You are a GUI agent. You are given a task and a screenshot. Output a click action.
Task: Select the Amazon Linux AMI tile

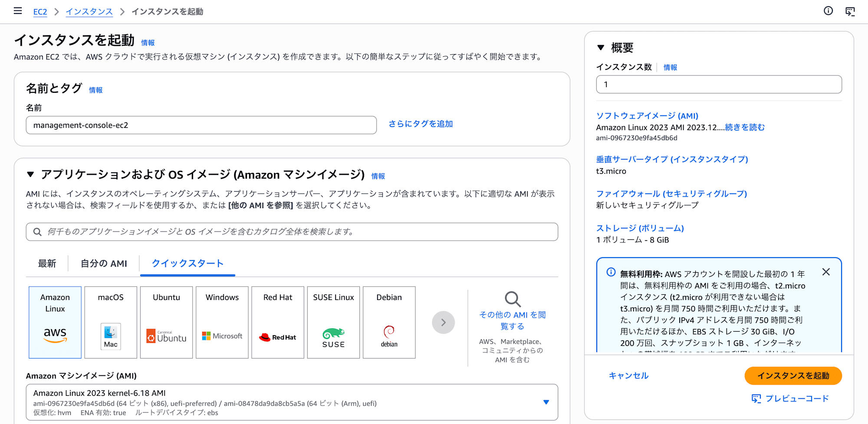tap(55, 322)
